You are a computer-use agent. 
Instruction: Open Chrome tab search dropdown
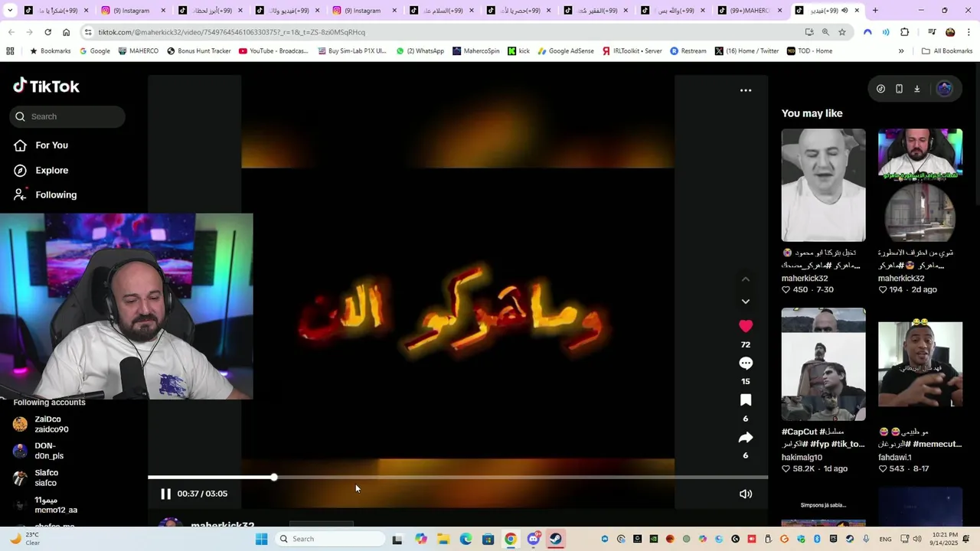pos(10,11)
